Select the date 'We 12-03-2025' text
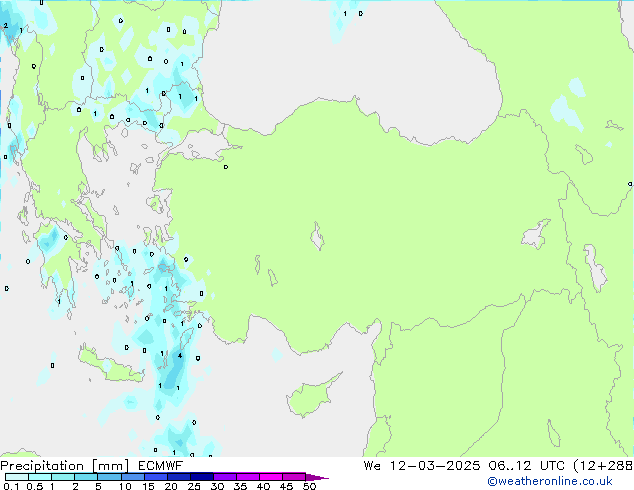634x490 pixels. pos(422,466)
